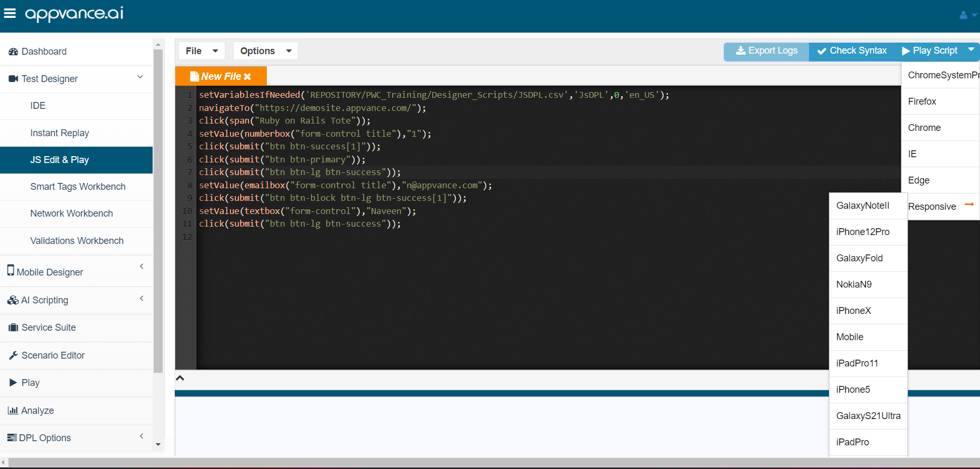Click the DPL Options list icon
This screenshot has width=980, height=469.
click(12, 437)
